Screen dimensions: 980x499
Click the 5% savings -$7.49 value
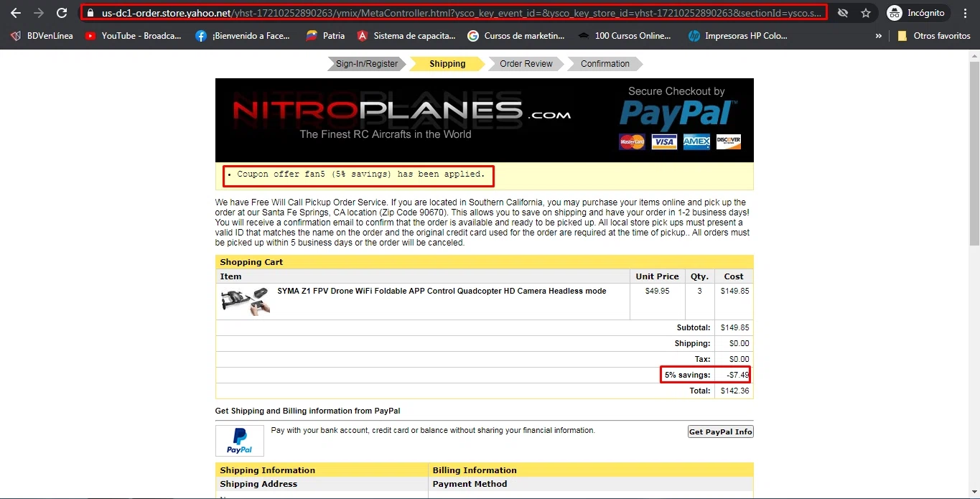coord(737,375)
